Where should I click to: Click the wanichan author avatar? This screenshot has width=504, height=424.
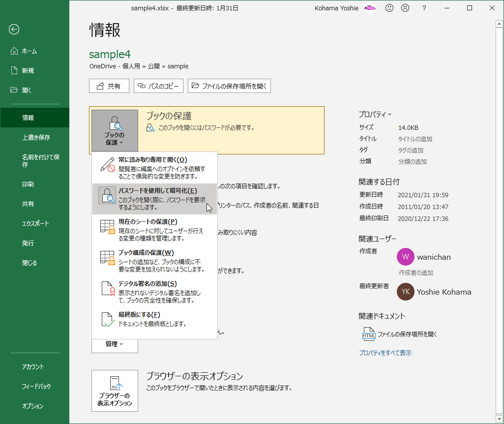click(406, 257)
